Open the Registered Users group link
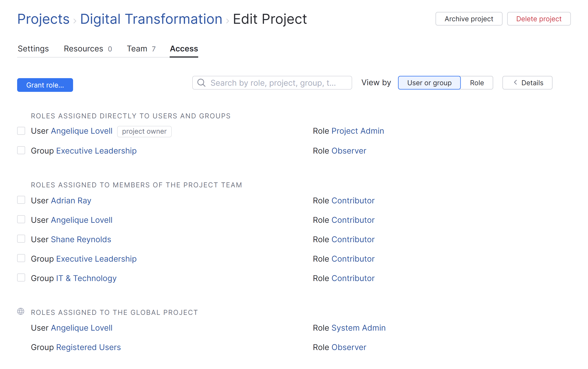588x369 pixels. (x=88, y=347)
